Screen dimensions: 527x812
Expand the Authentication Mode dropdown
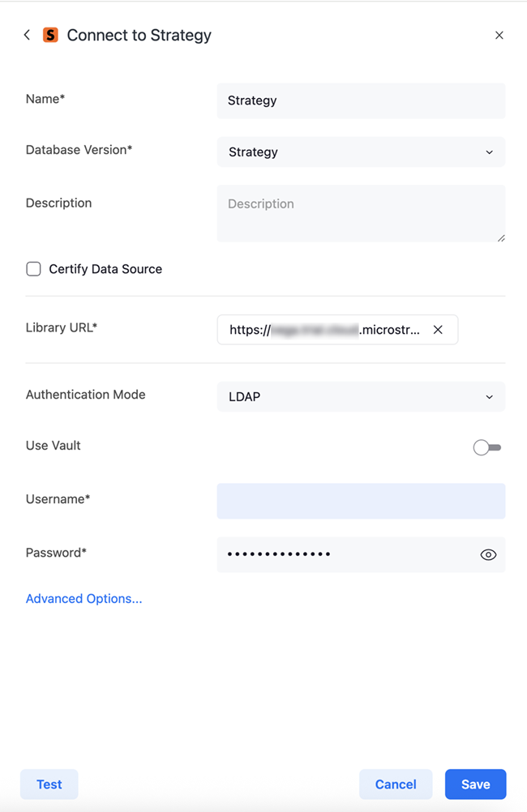pyautogui.click(x=361, y=397)
